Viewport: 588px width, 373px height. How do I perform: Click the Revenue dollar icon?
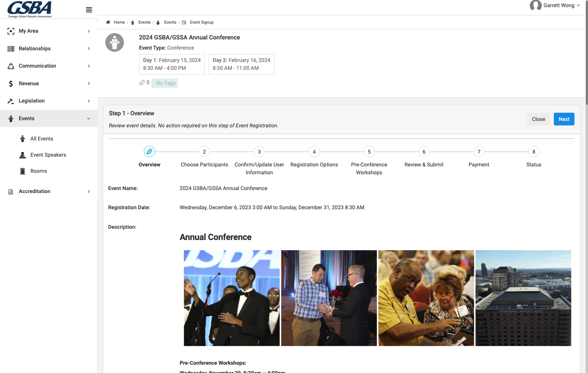[x=11, y=83]
